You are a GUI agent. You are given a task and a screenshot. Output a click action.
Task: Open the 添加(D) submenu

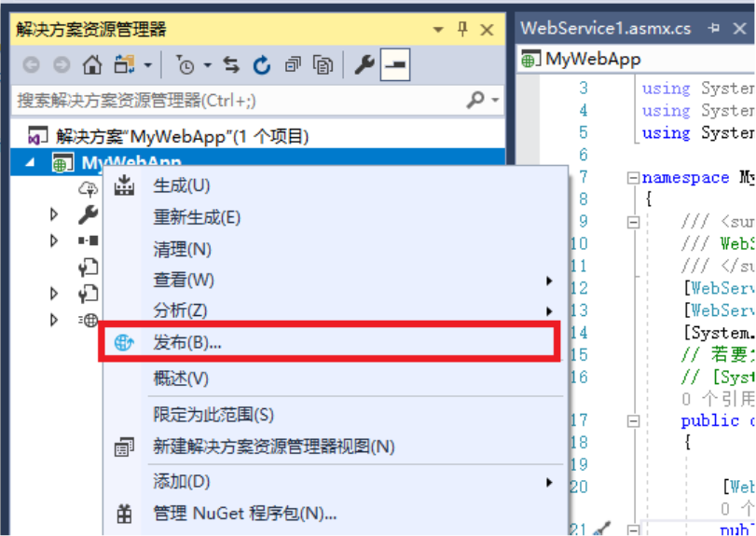[x=337, y=482]
